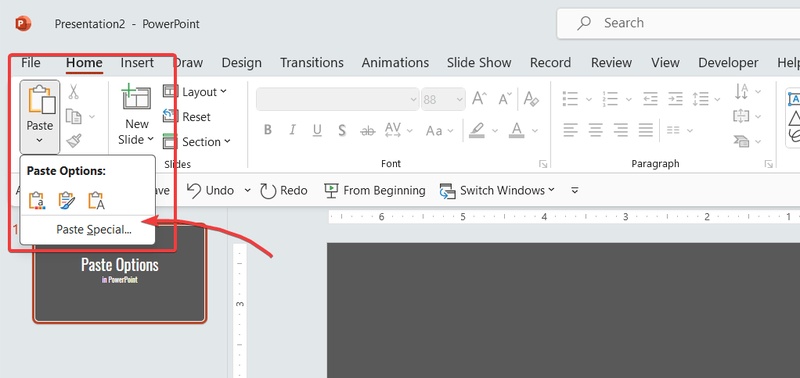Screen dimensions: 800x378
Task: Click the Cut scissors icon
Action: coord(73,92)
